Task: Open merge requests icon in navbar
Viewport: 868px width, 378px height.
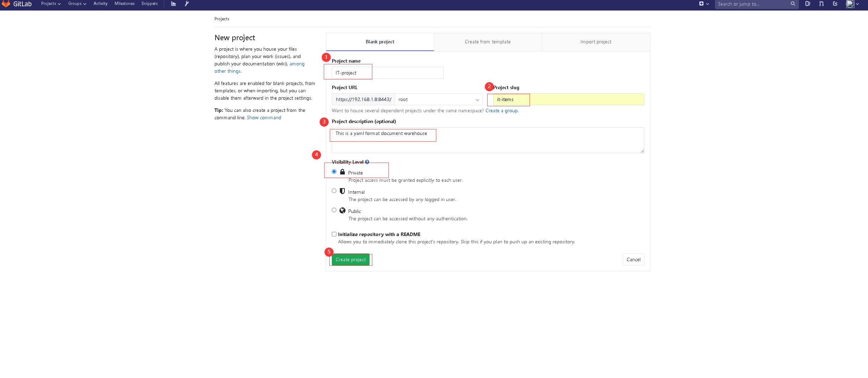Action: [x=822, y=4]
